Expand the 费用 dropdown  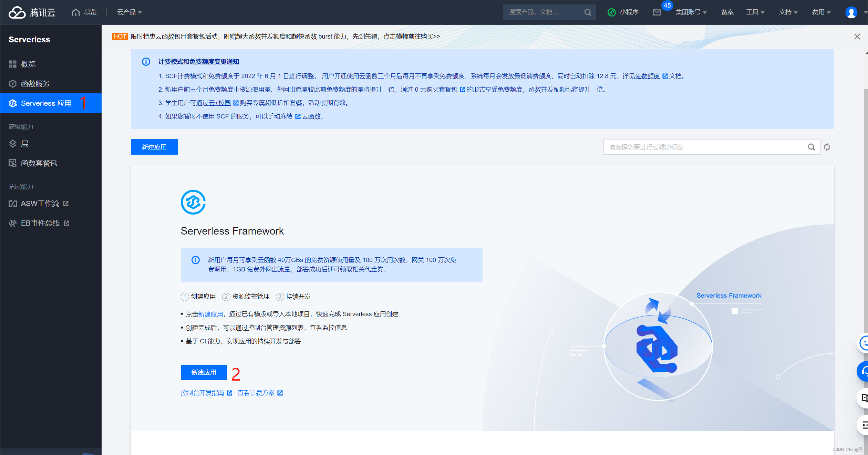pyautogui.click(x=821, y=12)
